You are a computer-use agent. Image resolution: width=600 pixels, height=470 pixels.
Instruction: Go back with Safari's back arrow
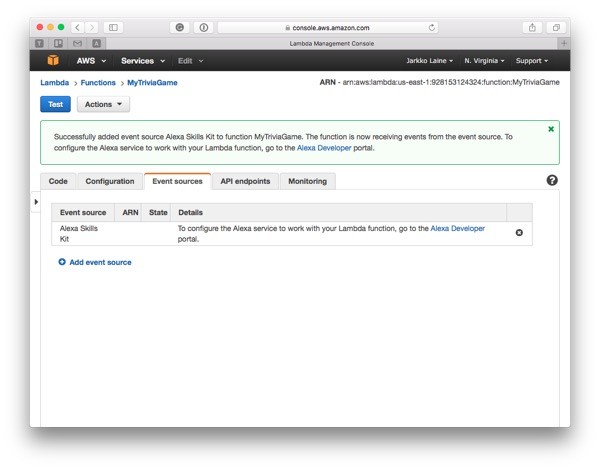pos(77,28)
